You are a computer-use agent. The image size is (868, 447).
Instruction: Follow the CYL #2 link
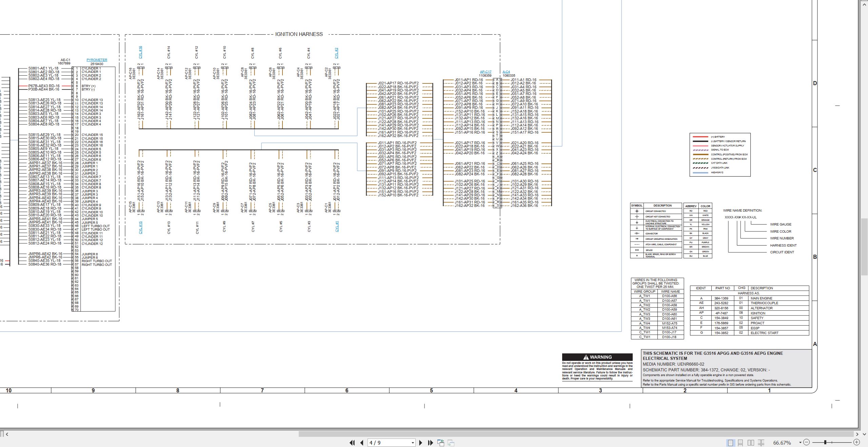[x=337, y=53]
